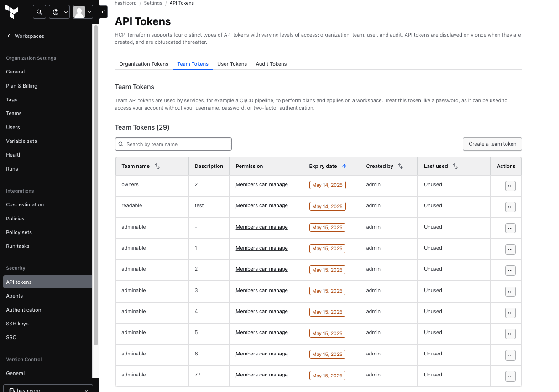Image resolution: width=559 pixels, height=392 pixels.
Task: Switch to the Audit Tokens tab
Action: pos(271,64)
